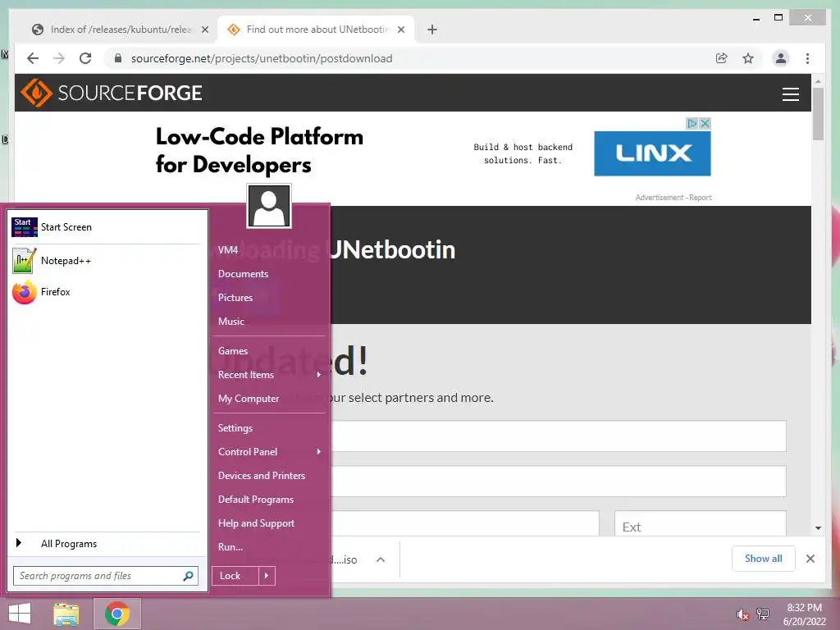The height and width of the screenshot is (630, 840).
Task: Open Games from start menu
Action: coord(269,351)
